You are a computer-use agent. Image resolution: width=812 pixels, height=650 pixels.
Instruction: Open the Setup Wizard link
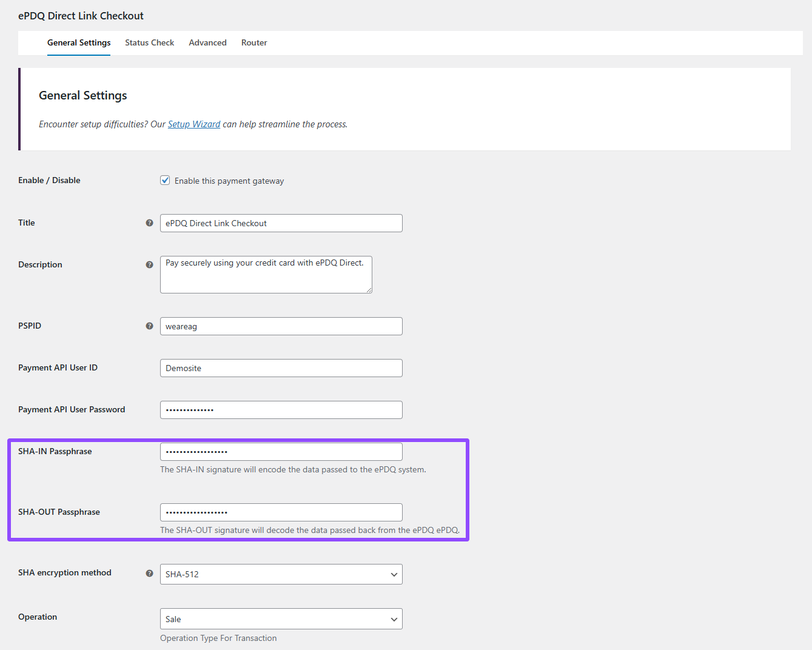(194, 124)
